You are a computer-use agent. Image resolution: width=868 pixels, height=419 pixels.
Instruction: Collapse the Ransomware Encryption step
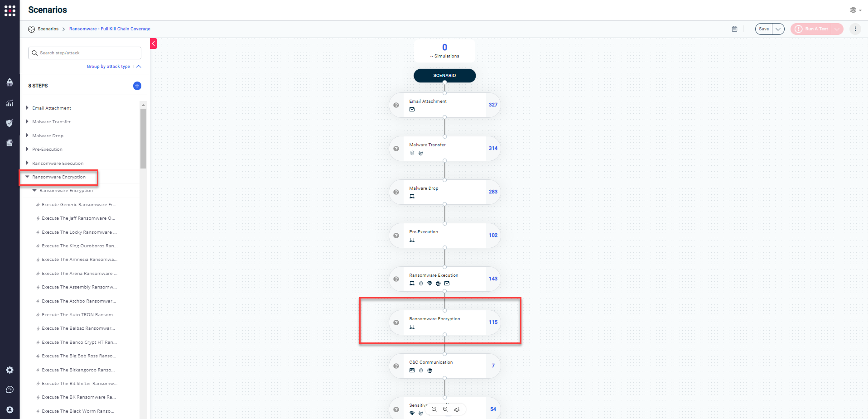point(27,177)
